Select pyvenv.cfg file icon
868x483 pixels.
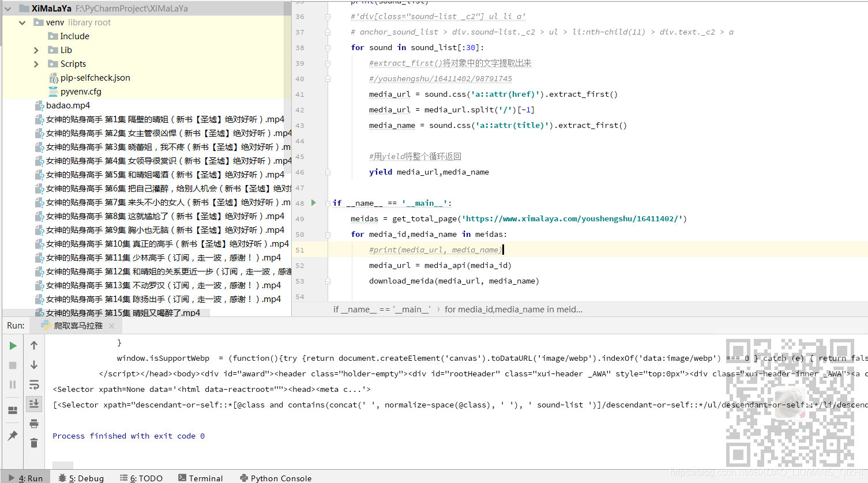53,92
